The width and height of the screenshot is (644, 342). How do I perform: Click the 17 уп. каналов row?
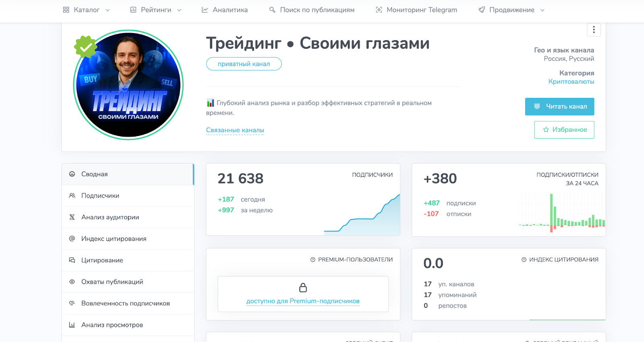(449, 284)
